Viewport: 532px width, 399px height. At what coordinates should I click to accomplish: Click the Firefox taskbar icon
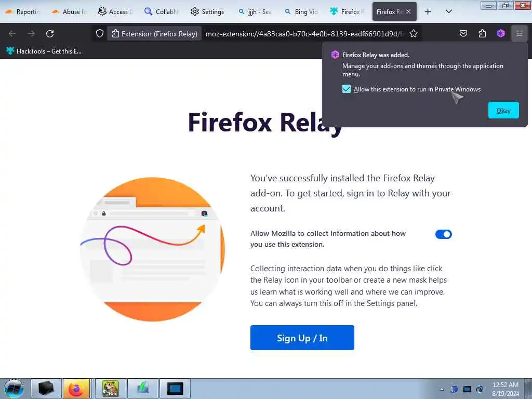coord(76,389)
